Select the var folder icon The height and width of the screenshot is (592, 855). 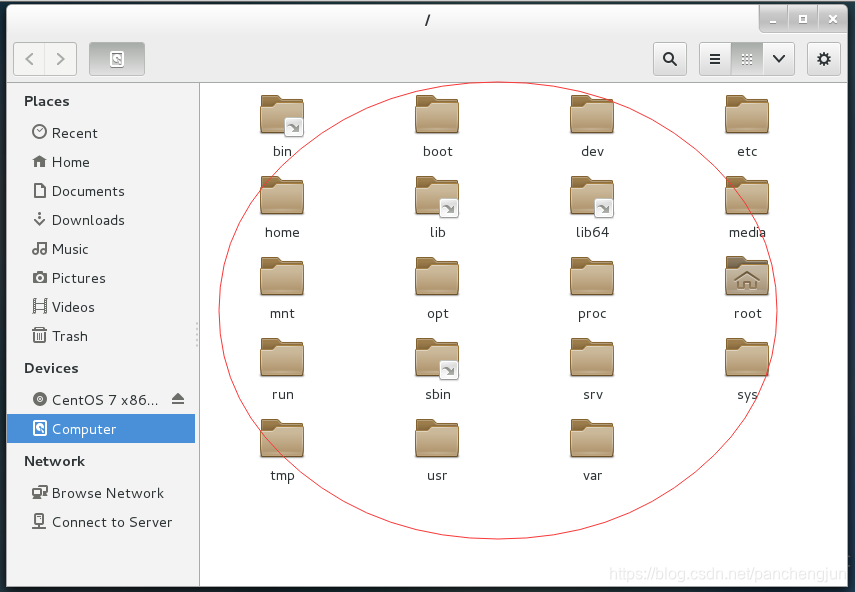point(592,439)
